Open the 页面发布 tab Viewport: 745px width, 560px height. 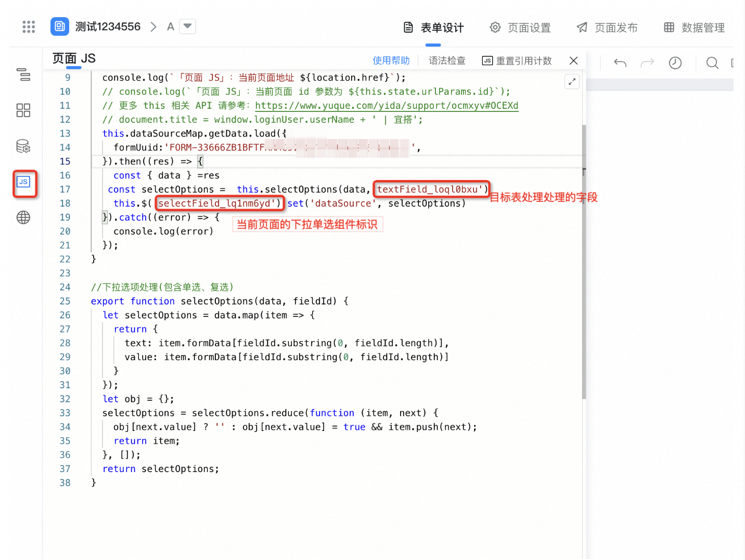coord(607,28)
